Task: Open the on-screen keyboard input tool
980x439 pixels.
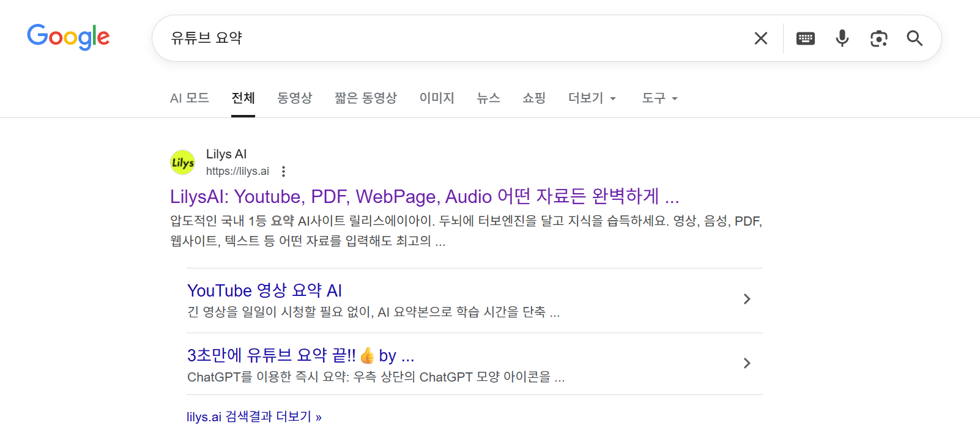Action: [x=805, y=39]
